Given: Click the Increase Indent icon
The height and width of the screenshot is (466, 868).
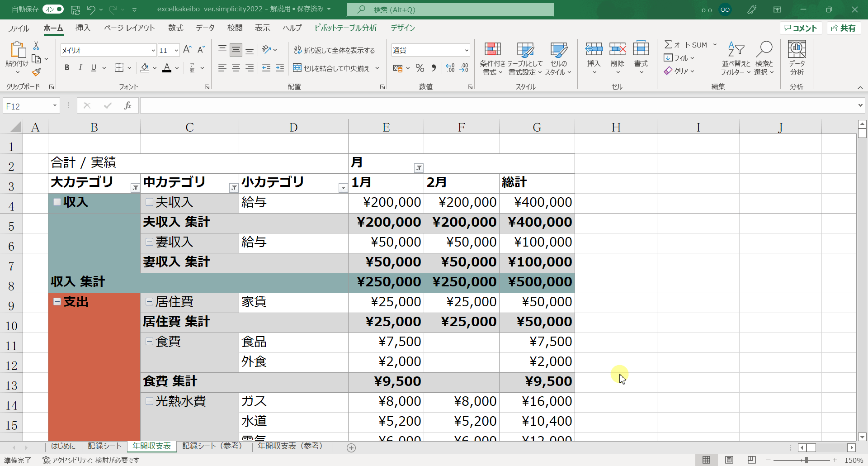Looking at the screenshot, I should tap(280, 68).
